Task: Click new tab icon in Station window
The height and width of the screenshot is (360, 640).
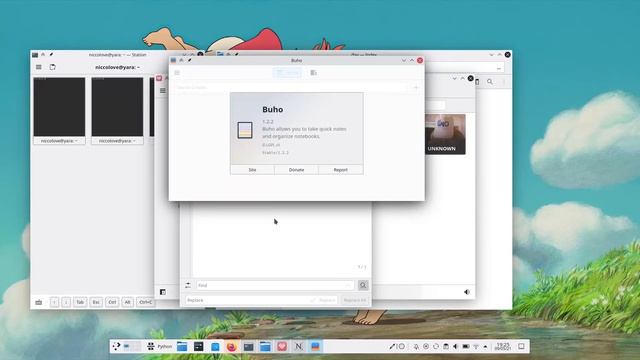Action: 53,67
